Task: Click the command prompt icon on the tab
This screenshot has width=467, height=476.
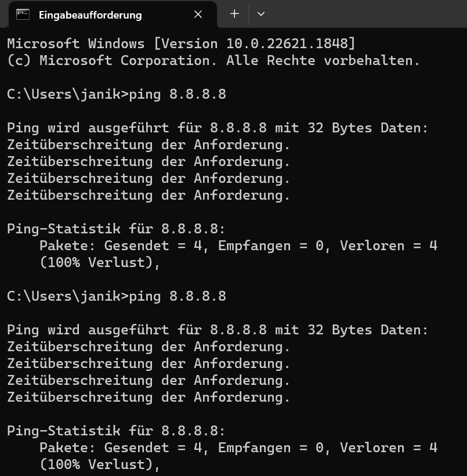Action: pyautogui.click(x=23, y=15)
